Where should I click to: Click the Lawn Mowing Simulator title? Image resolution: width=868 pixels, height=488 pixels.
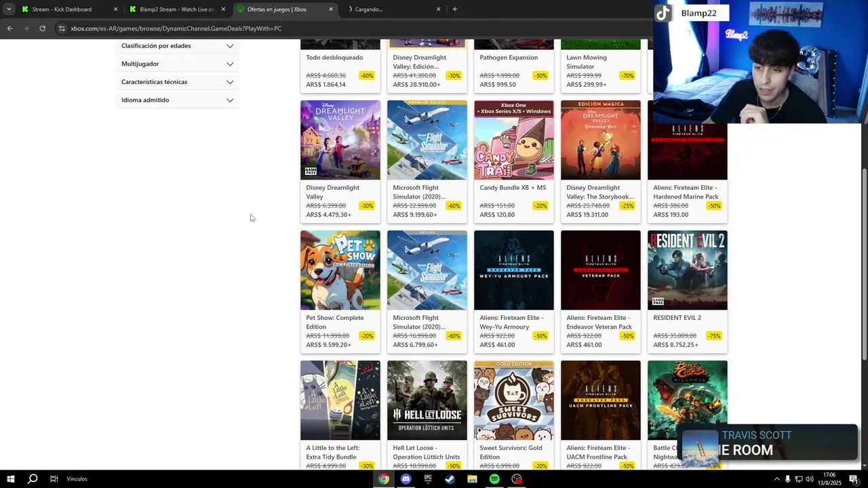(x=587, y=62)
